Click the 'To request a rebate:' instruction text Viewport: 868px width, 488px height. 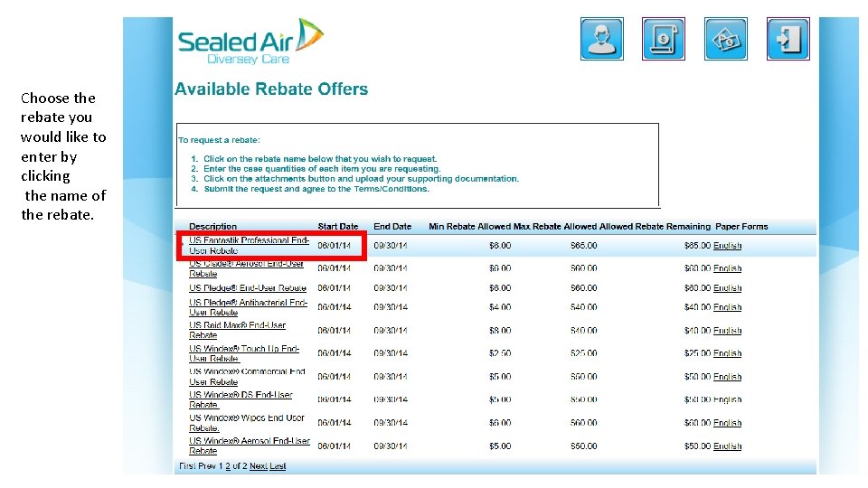[x=219, y=140]
